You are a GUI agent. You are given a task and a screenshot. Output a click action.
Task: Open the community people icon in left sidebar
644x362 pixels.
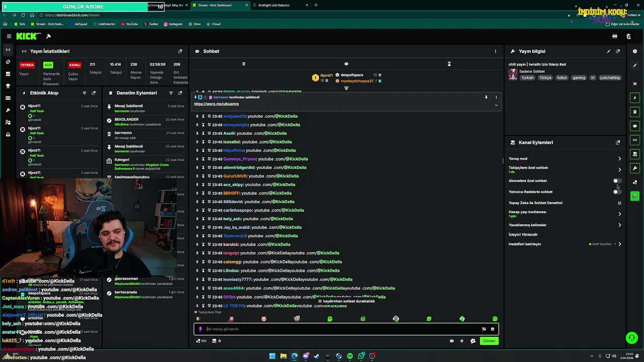8,122
